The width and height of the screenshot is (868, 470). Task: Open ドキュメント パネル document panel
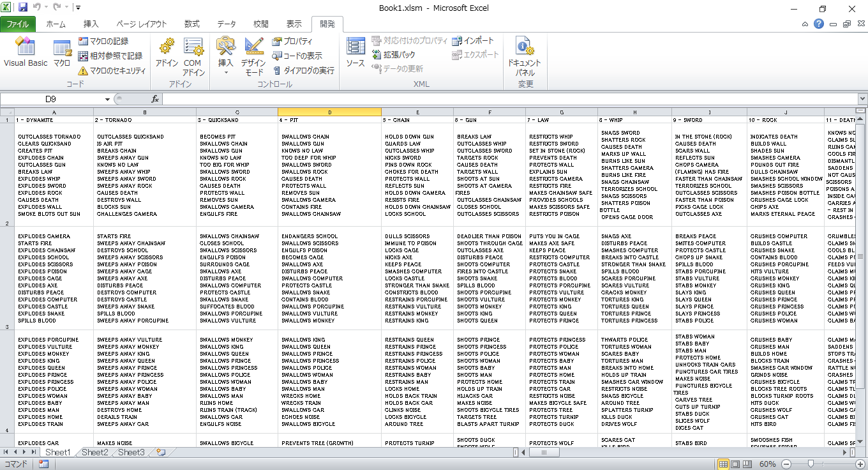click(x=525, y=56)
